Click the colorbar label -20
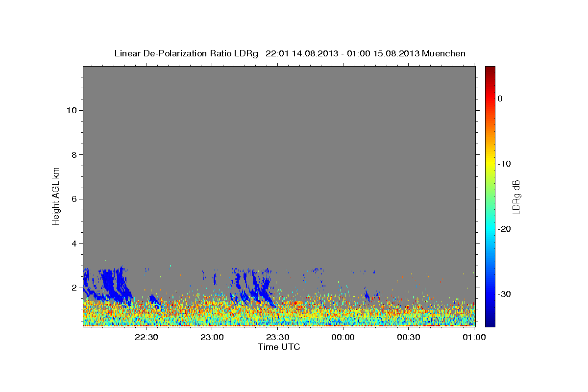 click(503, 229)
